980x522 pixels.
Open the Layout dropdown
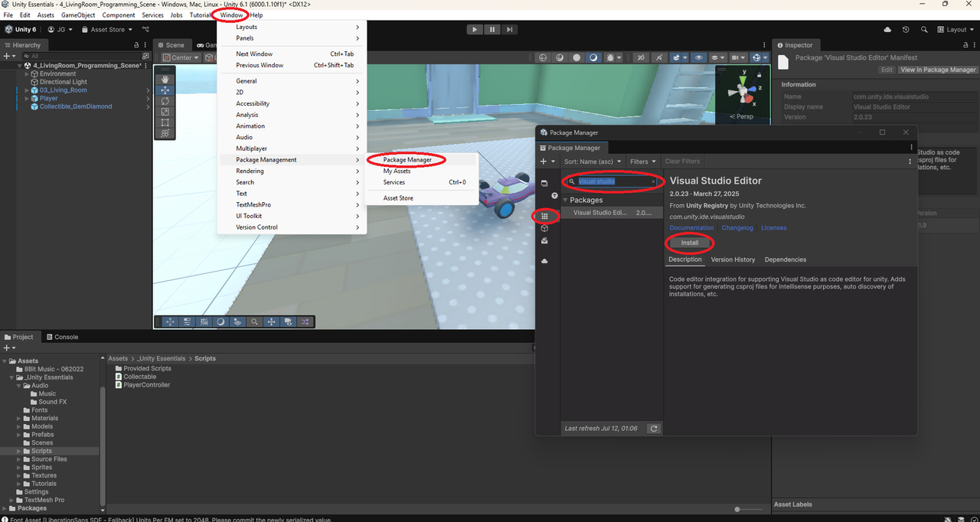pyautogui.click(x=955, y=29)
